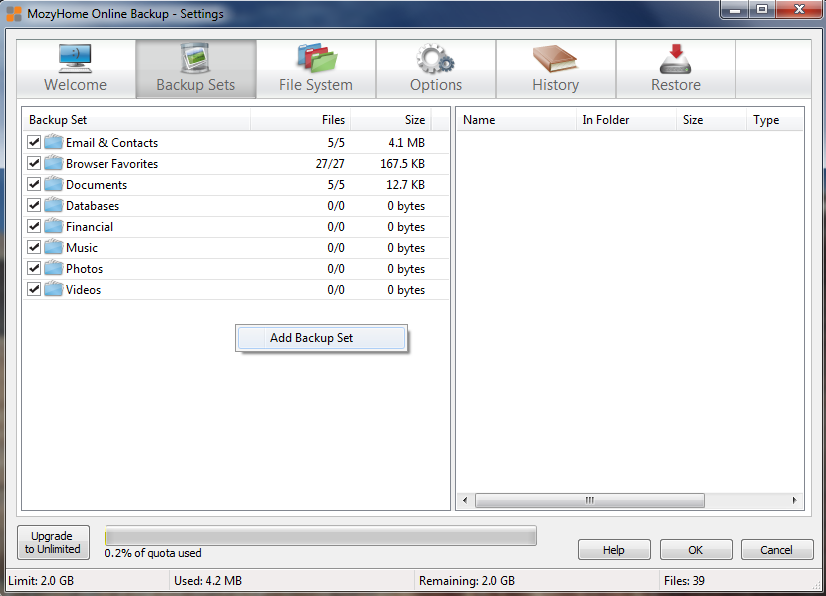The image size is (826, 596).
Task: Click the horizontal scrollbar thumb in file list
Action: tap(590, 500)
